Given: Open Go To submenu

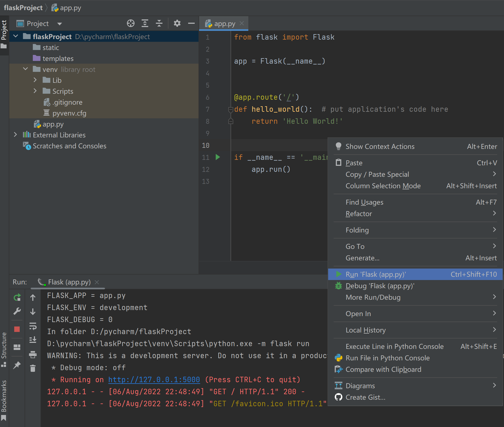Looking at the screenshot, I should (x=415, y=246).
